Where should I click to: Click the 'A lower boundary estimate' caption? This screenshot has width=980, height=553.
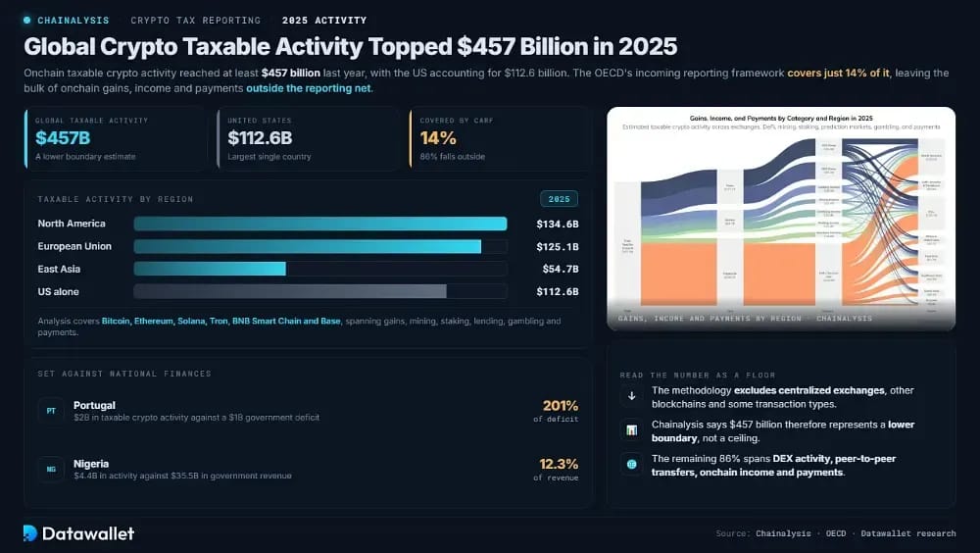(85, 157)
